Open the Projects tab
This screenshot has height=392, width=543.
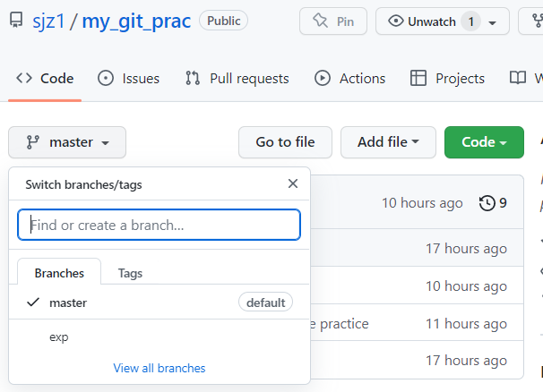pyautogui.click(x=447, y=79)
